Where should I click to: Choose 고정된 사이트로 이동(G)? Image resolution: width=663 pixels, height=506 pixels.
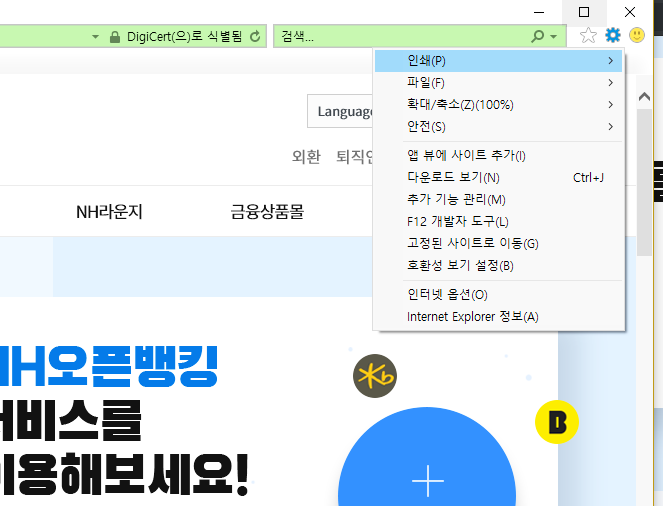(499, 243)
